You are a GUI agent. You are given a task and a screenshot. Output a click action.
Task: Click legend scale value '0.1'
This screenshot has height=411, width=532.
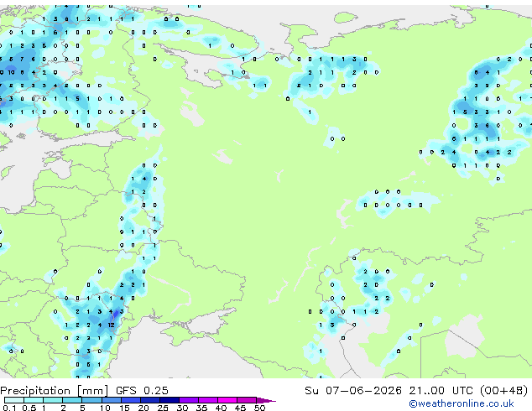tap(9, 408)
